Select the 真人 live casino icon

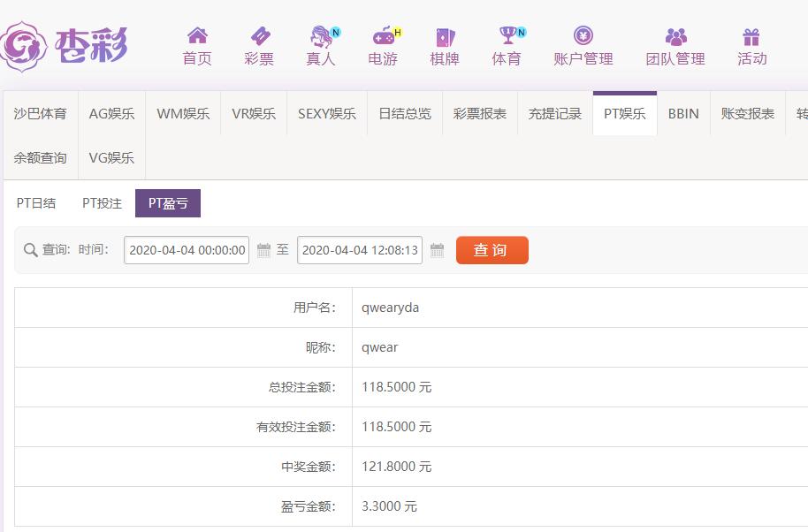click(x=321, y=36)
